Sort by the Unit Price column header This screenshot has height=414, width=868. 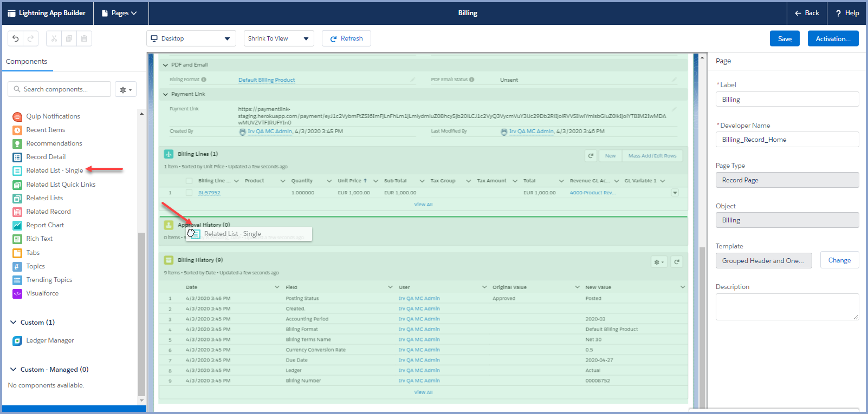[x=352, y=181]
